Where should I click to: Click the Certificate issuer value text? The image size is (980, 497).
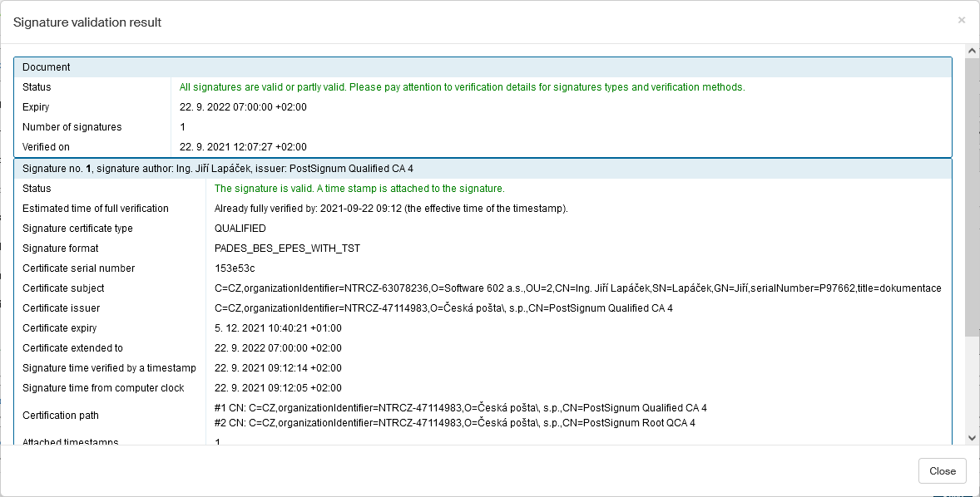[x=443, y=308]
